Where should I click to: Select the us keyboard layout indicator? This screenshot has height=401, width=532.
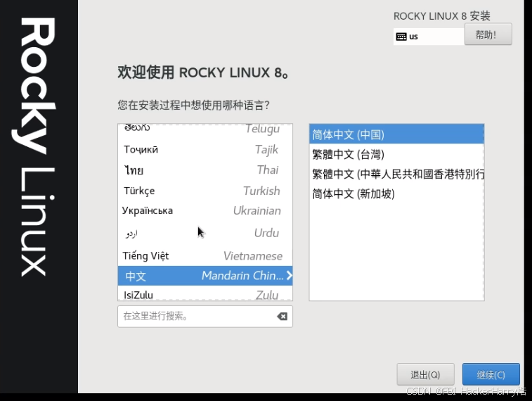click(x=429, y=37)
